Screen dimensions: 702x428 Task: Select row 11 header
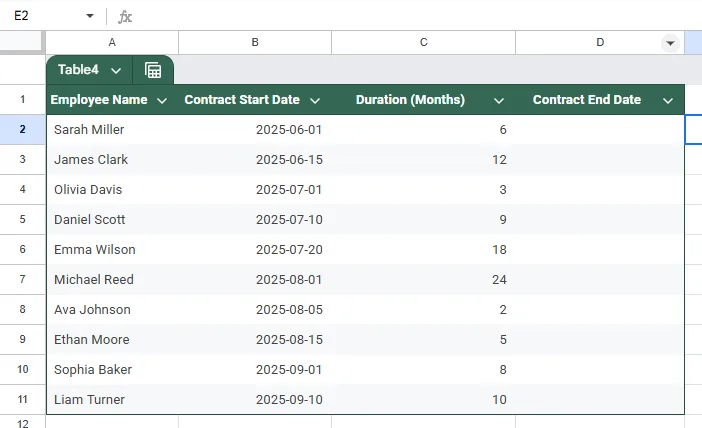pos(22,399)
